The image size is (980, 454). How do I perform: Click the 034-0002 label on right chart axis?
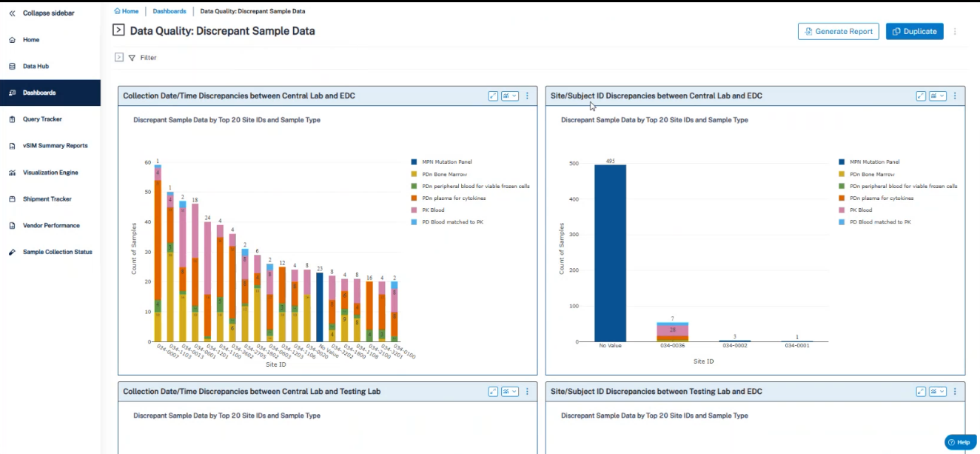[734, 346]
